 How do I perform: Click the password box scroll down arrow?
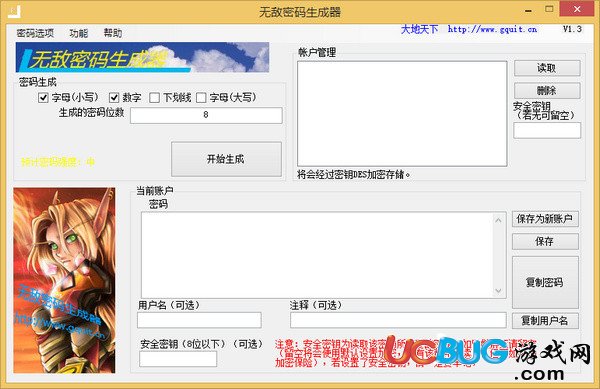[498, 291]
